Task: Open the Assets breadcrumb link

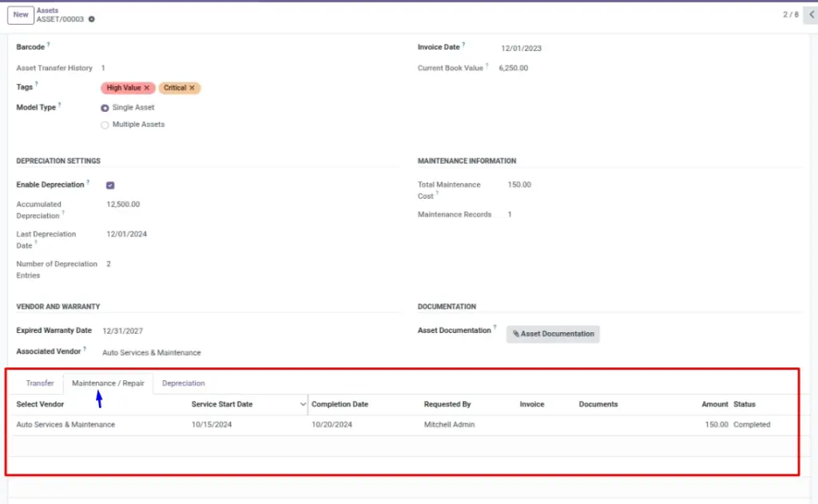Action: click(47, 10)
